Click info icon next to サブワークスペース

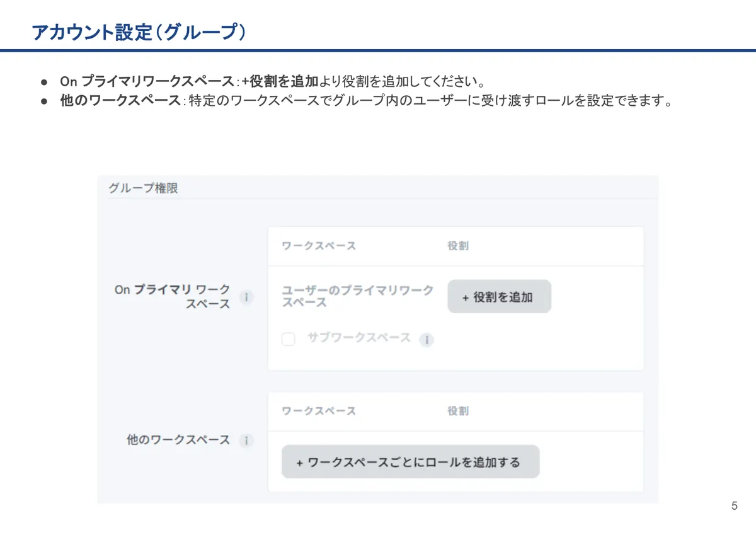427,340
